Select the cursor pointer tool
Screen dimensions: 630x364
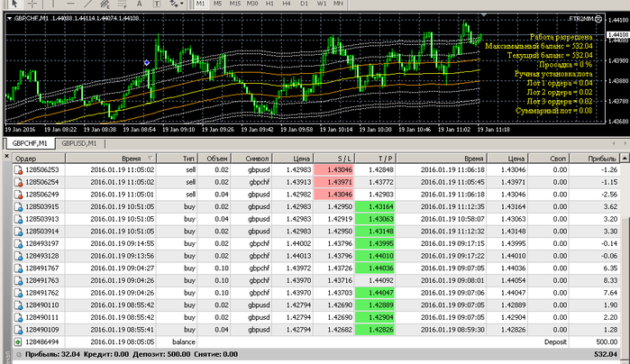click(x=14, y=4)
